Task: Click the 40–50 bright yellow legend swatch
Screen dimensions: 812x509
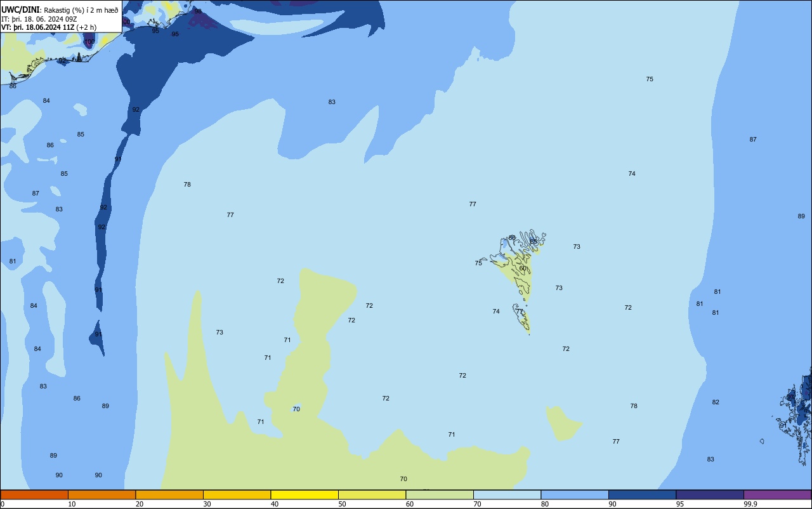Action: [304, 494]
